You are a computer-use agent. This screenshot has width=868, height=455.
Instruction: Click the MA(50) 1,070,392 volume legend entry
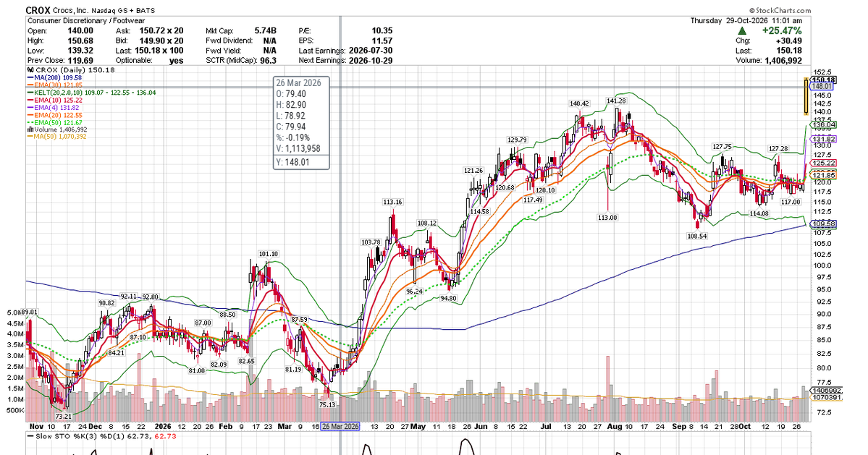pyautogui.click(x=57, y=137)
